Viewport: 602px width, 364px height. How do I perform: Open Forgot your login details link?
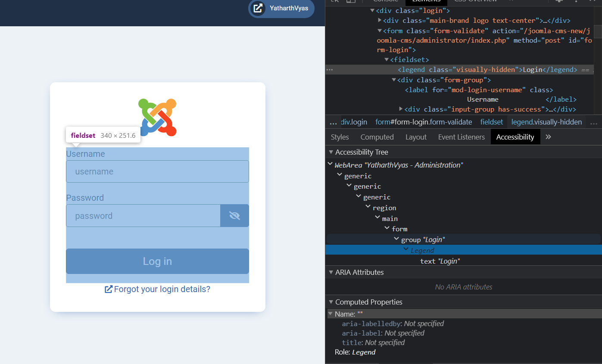(162, 289)
